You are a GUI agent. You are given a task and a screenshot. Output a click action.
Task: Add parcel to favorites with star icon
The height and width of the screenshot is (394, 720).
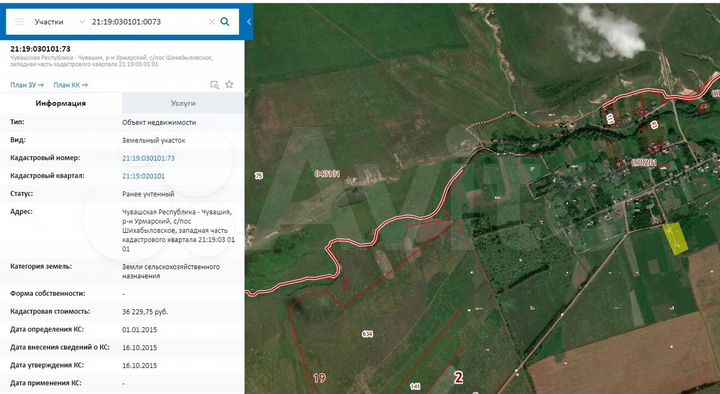[x=229, y=84]
